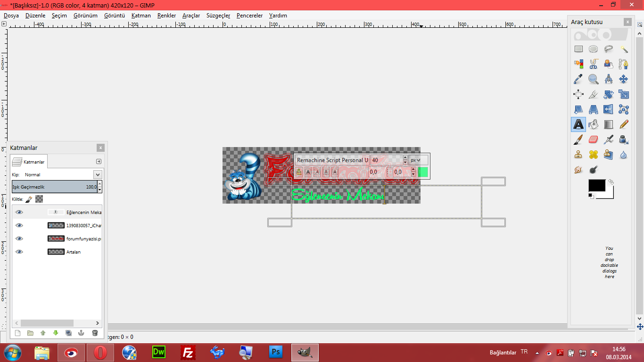Select the Paths pen tool

(x=624, y=64)
